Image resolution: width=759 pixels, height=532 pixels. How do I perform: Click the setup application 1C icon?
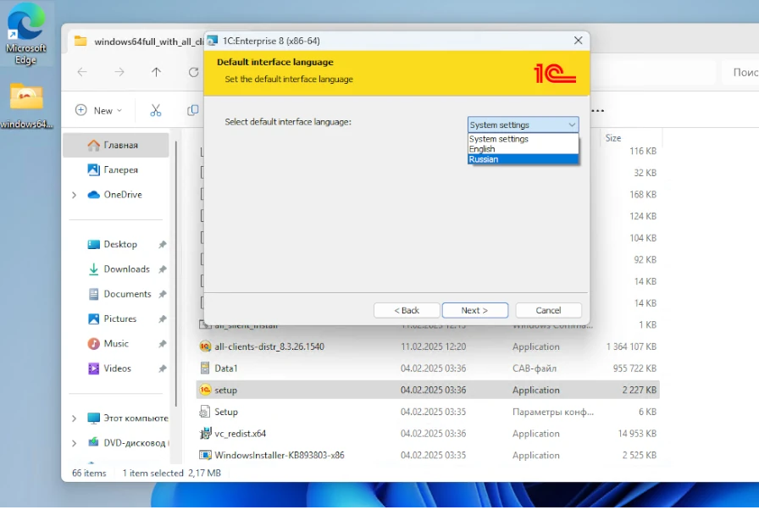coord(205,391)
